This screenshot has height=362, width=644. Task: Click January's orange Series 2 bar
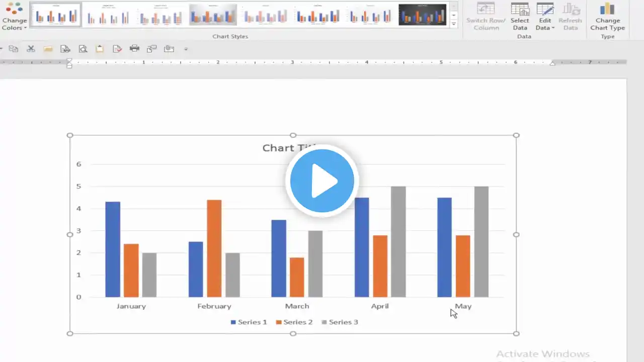[131, 270]
